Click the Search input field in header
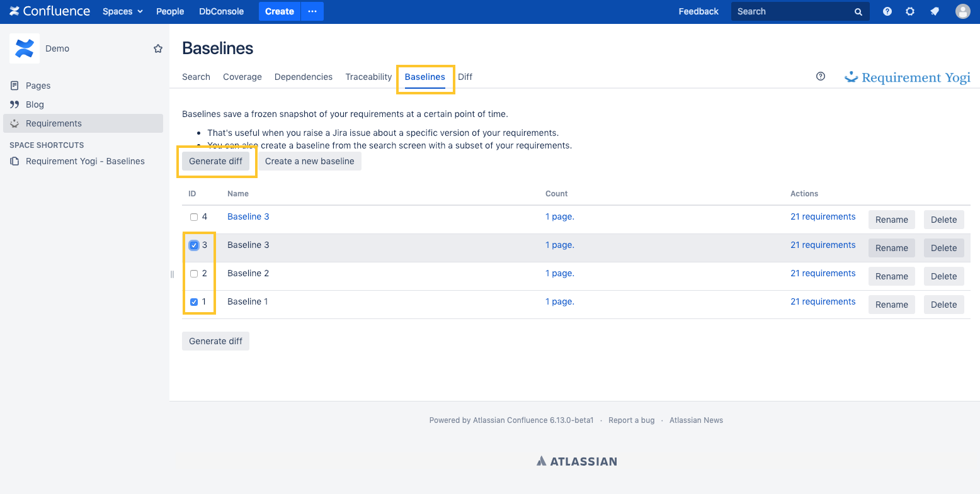Screen dimensions: 980x494 tap(794, 11)
